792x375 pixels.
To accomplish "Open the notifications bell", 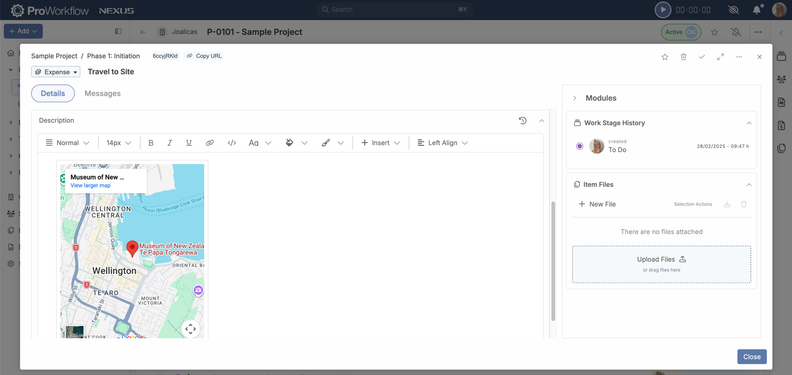I will (757, 10).
